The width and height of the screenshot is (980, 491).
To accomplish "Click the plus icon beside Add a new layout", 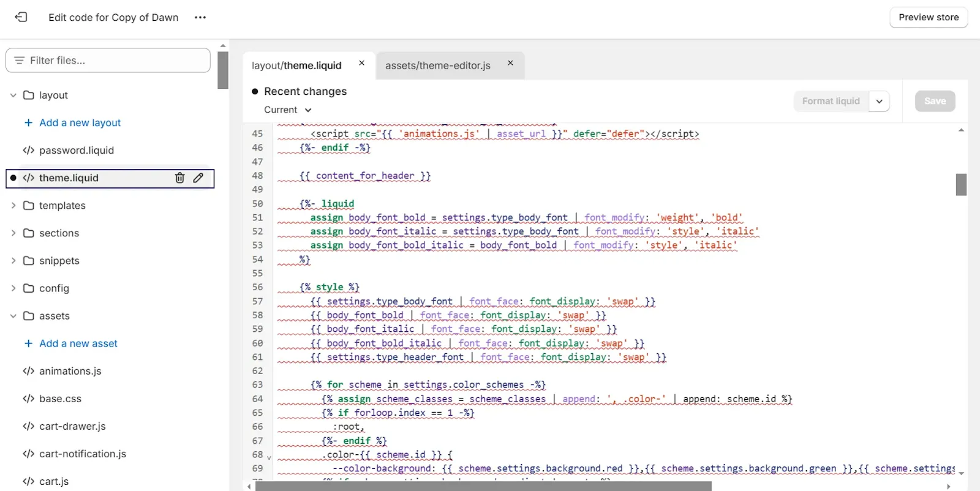I will (x=28, y=123).
